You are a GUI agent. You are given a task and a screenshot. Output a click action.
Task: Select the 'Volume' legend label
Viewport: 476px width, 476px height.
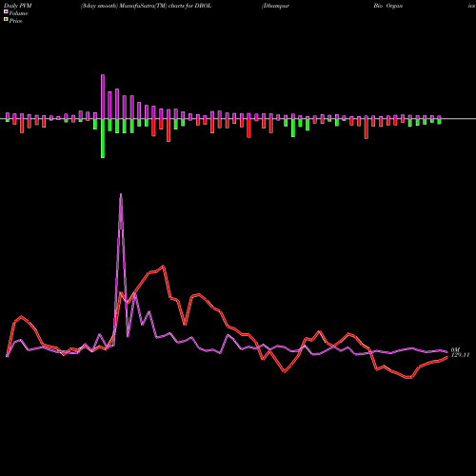coord(18,13)
